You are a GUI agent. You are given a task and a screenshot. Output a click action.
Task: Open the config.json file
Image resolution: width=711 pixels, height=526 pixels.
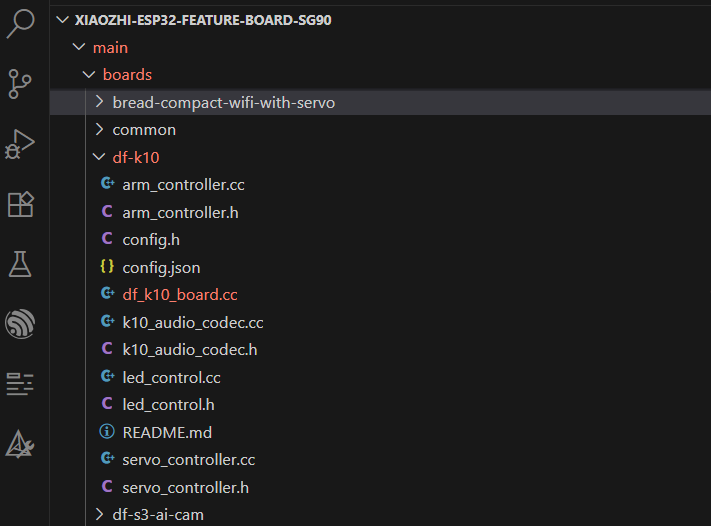coord(161,268)
